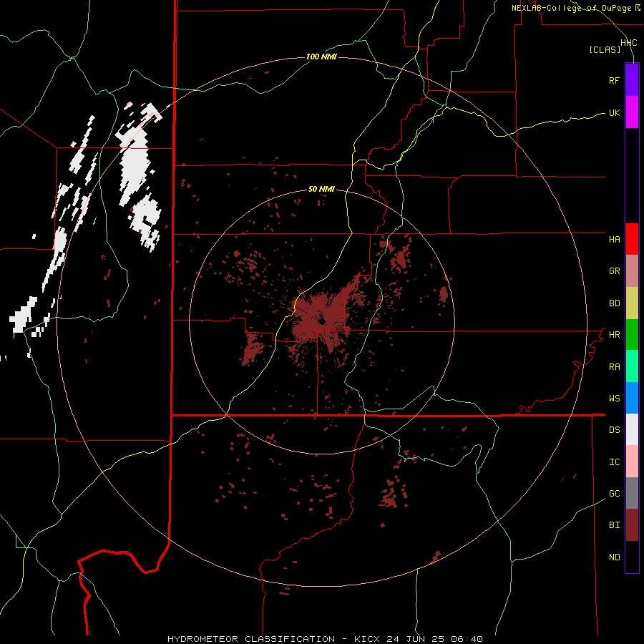Click the HA legend label

pos(614,240)
